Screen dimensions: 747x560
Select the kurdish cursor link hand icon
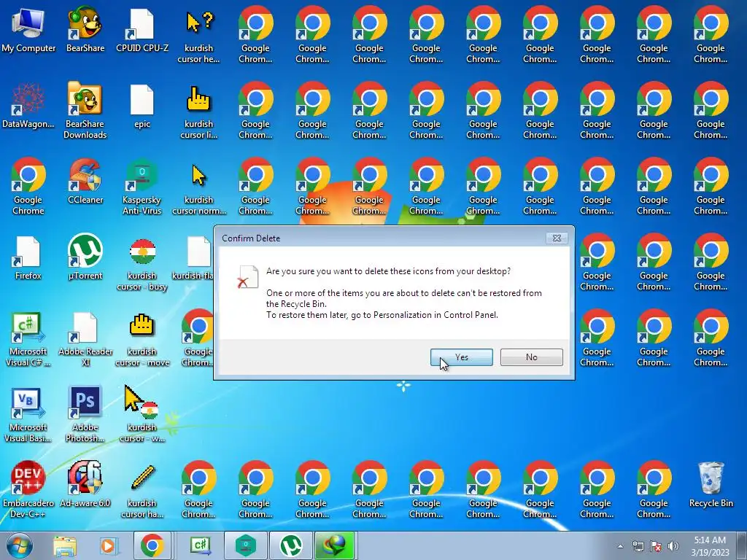(198, 112)
